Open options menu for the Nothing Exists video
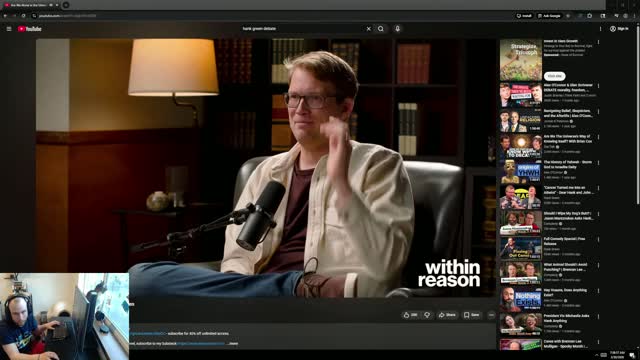Viewport: 640px width, 360px height. click(x=599, y=291)
